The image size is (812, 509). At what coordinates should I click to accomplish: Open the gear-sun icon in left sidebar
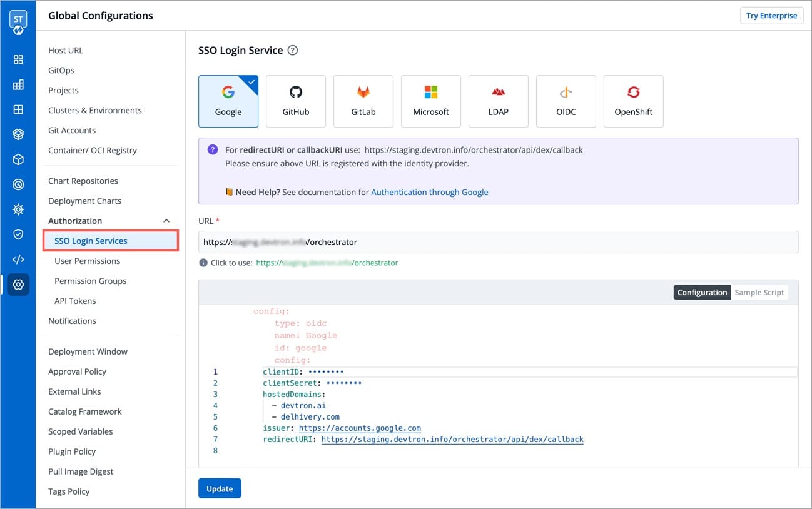pos(18,209)
